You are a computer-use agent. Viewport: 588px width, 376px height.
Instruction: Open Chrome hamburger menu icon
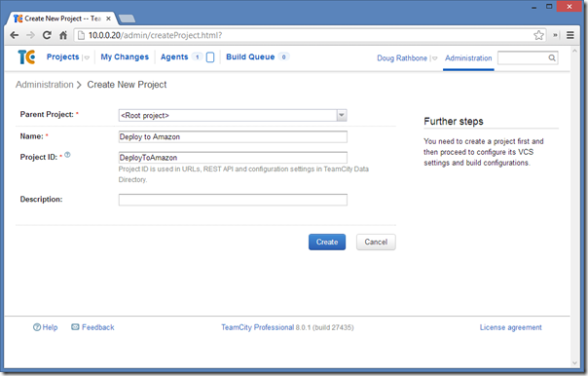570,35
